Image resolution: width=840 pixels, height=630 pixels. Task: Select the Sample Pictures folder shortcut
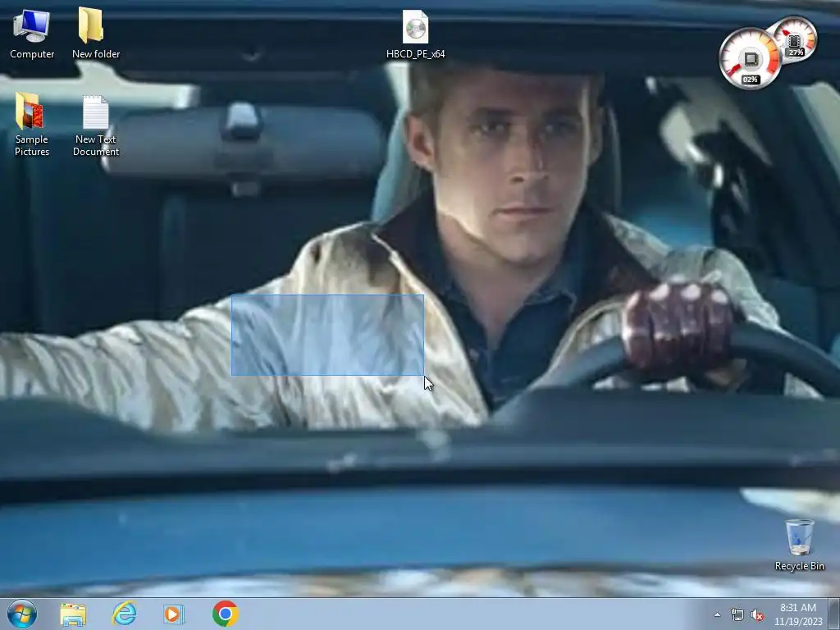tap(32, 125)
